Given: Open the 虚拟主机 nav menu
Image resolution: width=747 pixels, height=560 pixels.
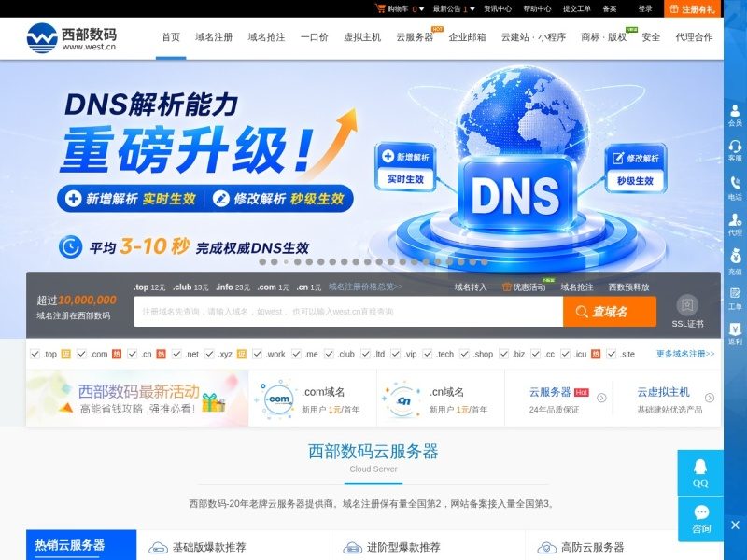Looking at the screenshot, I should [x=362, y=37].
